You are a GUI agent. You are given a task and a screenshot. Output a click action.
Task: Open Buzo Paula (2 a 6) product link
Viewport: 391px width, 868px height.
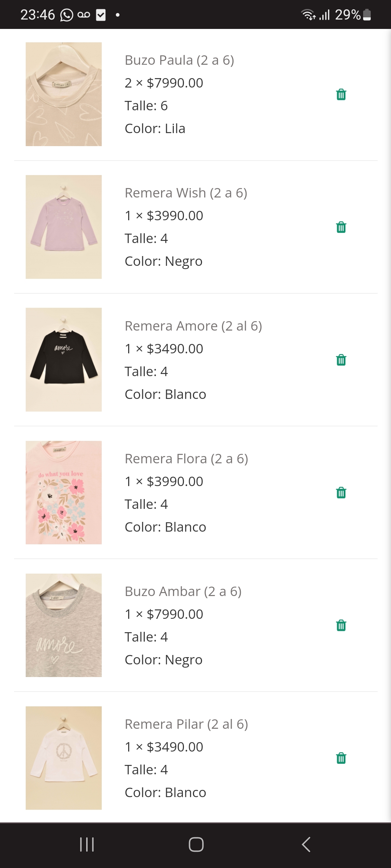tap(179, 60)
